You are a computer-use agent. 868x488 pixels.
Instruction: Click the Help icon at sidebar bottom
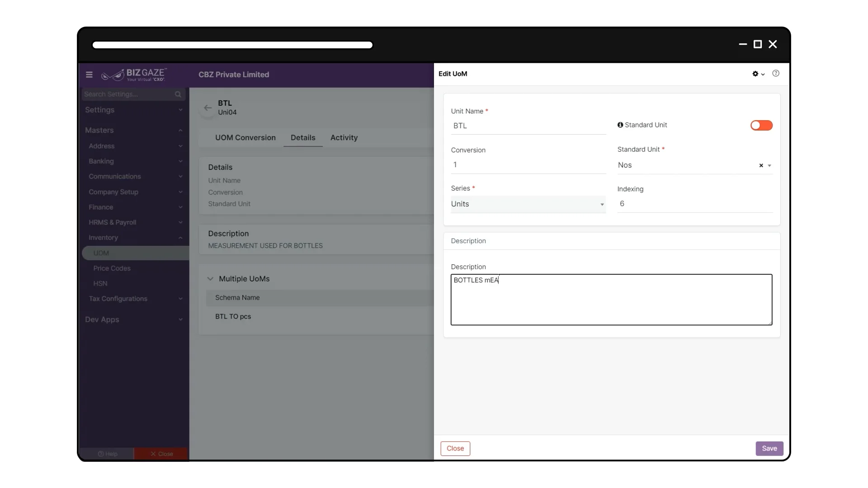108,454
